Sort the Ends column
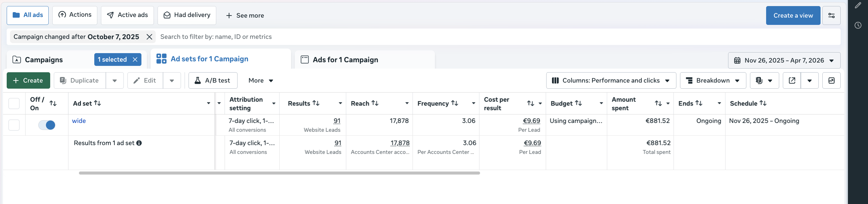This screenshot has width=868, height=204. [699, 103]
